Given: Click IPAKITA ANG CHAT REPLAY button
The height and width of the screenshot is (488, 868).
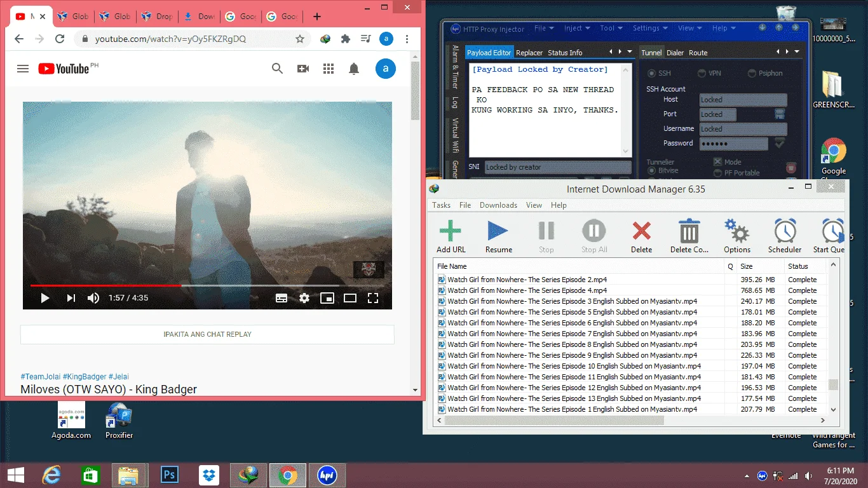Looking at the screenshot, I should pos(207,334).
